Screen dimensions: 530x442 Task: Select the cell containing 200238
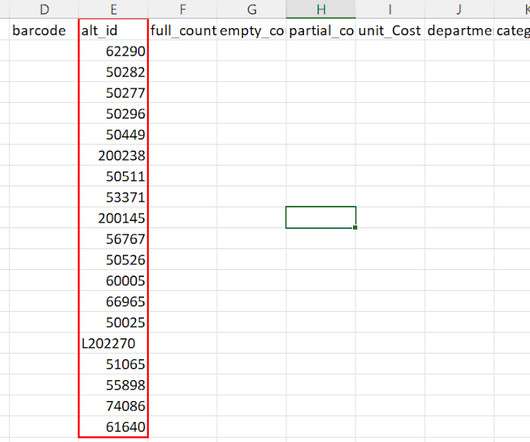point(113,155)
